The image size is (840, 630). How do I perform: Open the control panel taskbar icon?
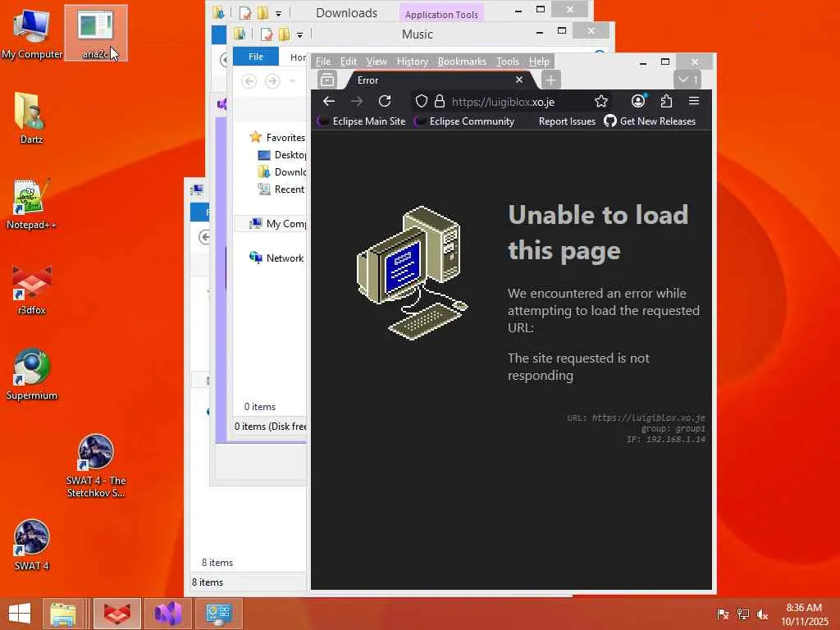click(218, 614)
